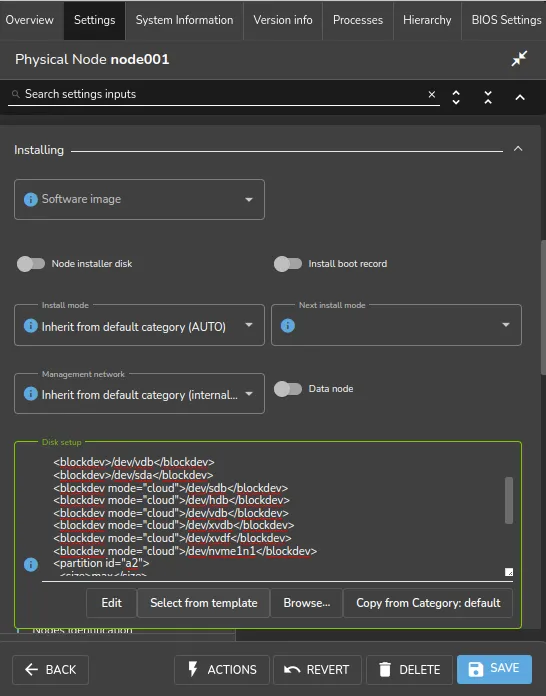Click the REVERT button
This screenshot has width=546, height=696.
317,669
